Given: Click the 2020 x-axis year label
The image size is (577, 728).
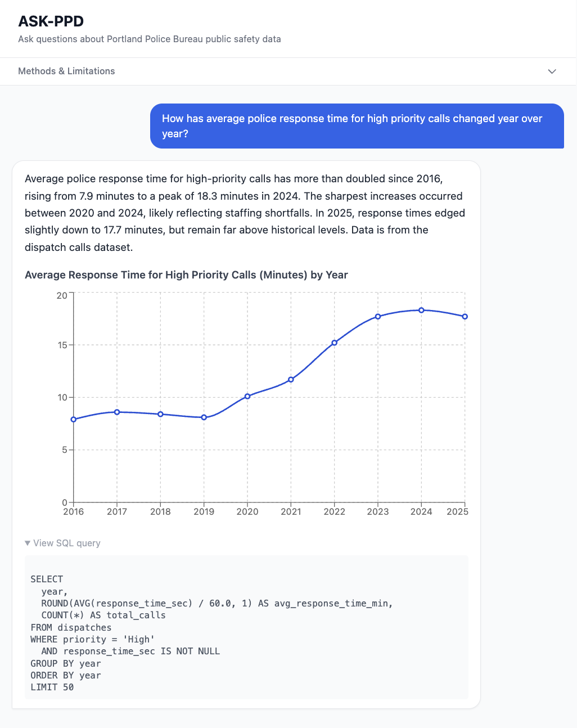Looking at the screenshot, I should [247, 512].
